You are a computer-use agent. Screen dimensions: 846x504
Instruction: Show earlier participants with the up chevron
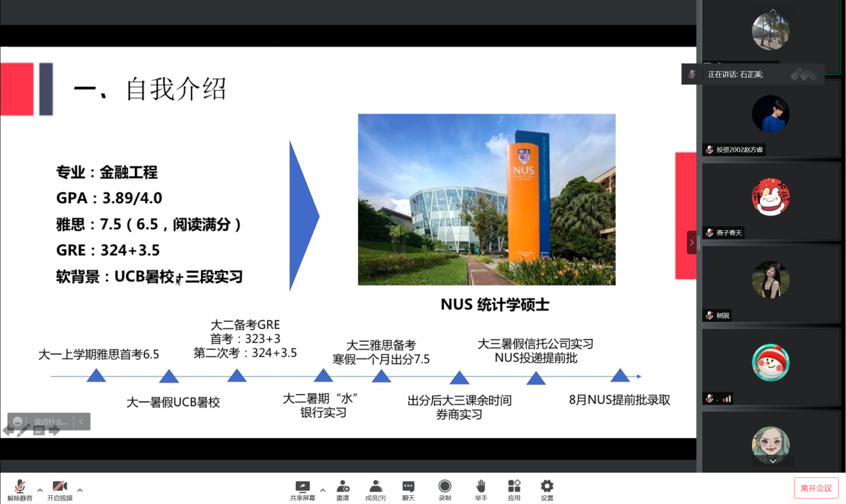tap(773, 11)
